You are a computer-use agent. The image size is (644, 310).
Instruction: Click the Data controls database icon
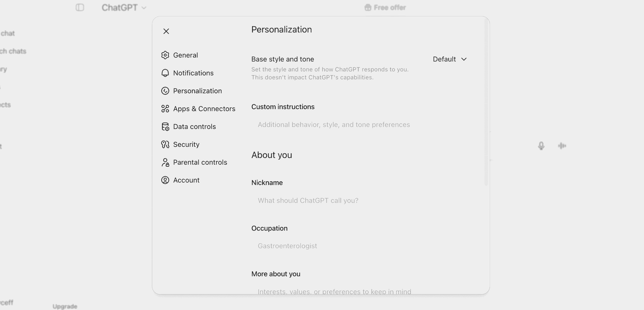165,126
